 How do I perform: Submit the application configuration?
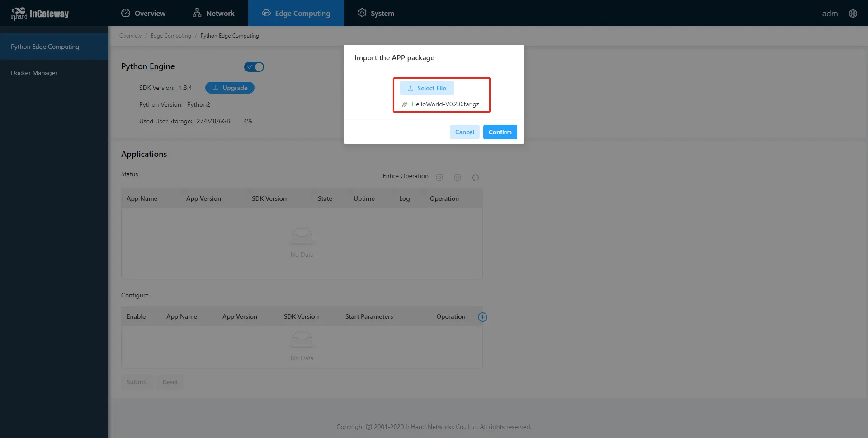(137, 382)
